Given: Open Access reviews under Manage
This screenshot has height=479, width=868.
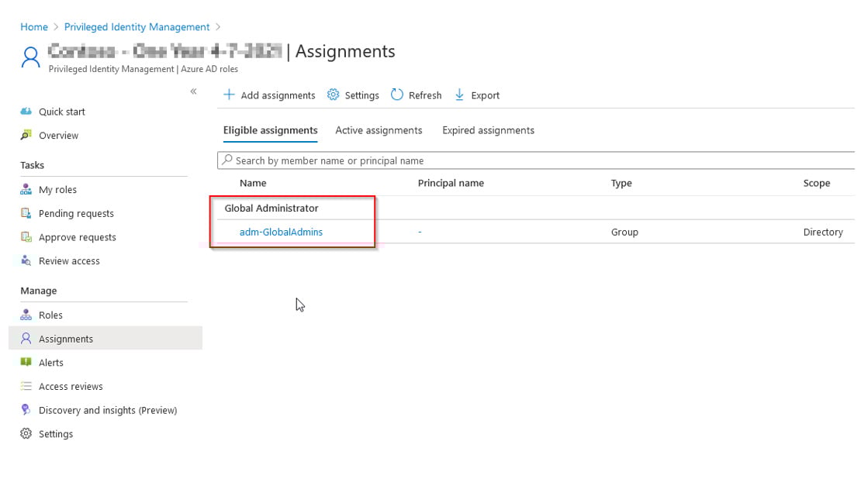Looking at the screenshot, I should pyautogui.click(x=71, y=387).
